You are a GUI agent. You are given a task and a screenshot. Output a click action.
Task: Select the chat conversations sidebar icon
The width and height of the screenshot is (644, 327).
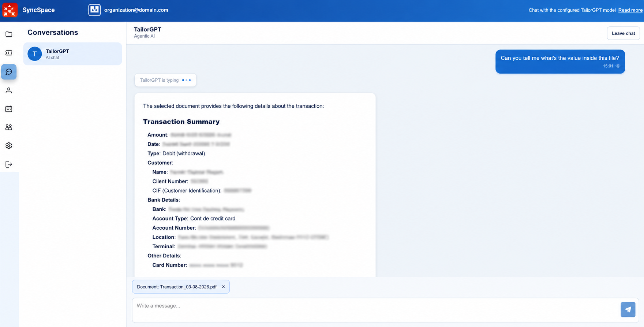[x=9, y=72]
